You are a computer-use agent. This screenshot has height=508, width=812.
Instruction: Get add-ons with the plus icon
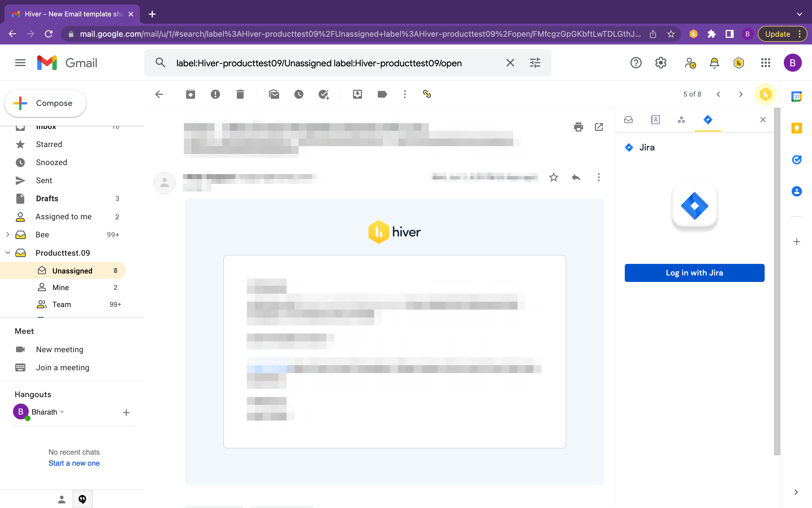click(796, 242)
